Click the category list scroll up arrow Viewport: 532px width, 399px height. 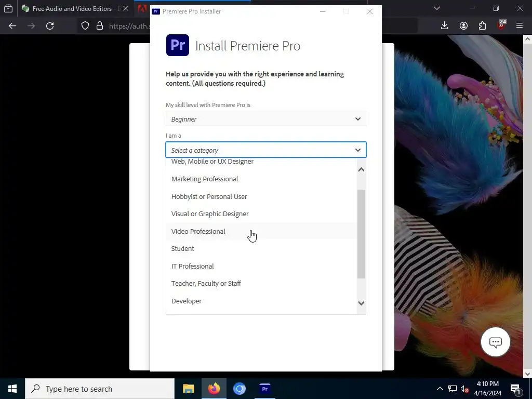362,170
